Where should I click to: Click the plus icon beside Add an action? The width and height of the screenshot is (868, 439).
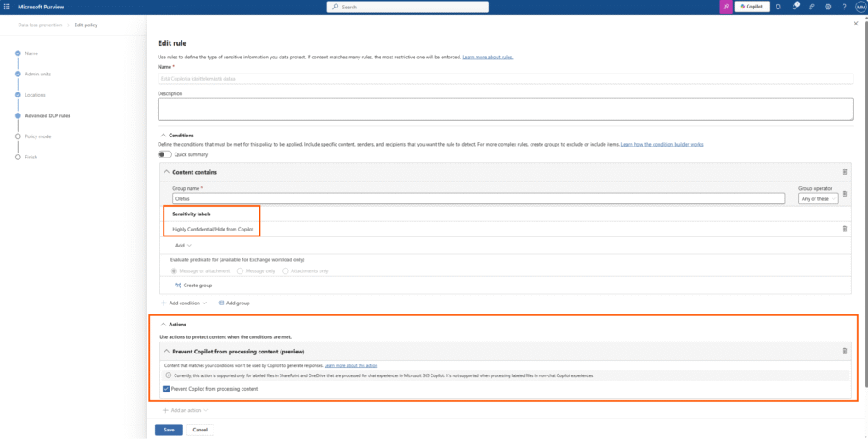pyautogui.click(x=165, y=410)
